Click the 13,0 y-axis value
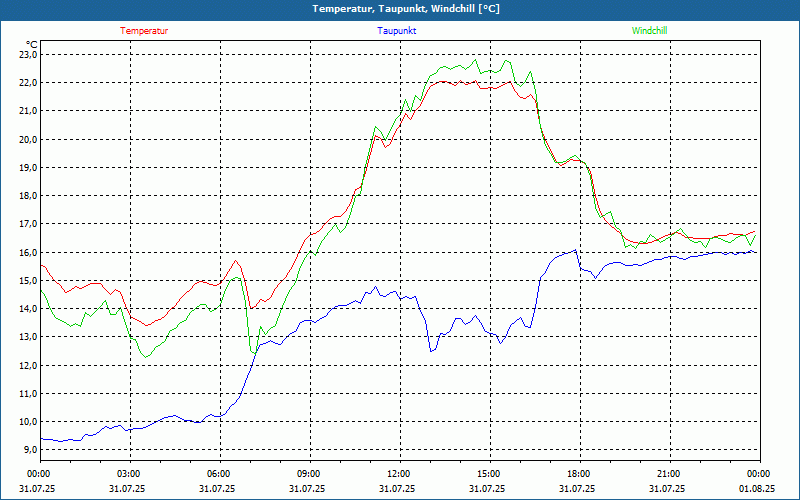This screenshot has width=800, height=500. [x=28, y=336]
